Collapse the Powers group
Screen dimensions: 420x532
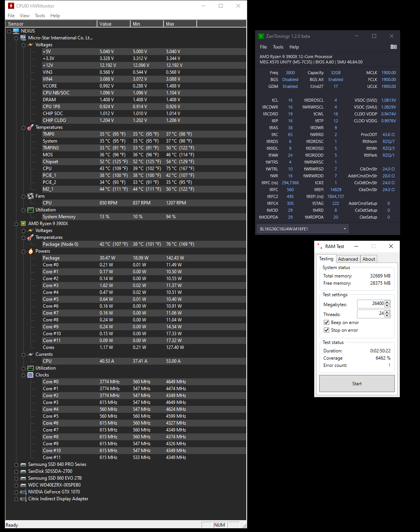[x=23, y=251]
